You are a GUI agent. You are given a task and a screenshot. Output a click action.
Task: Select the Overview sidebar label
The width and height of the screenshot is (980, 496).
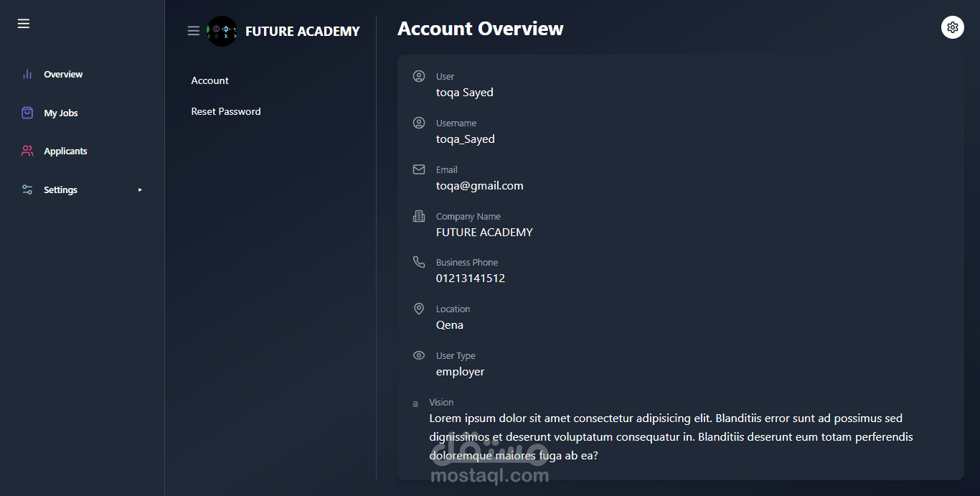pos(63,74)
